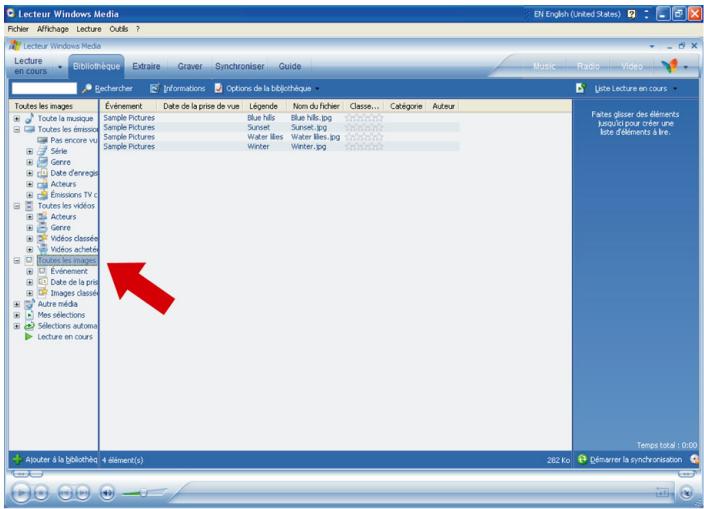
Task: Select Date d'enregis node
Action: [x=68, y=173]
